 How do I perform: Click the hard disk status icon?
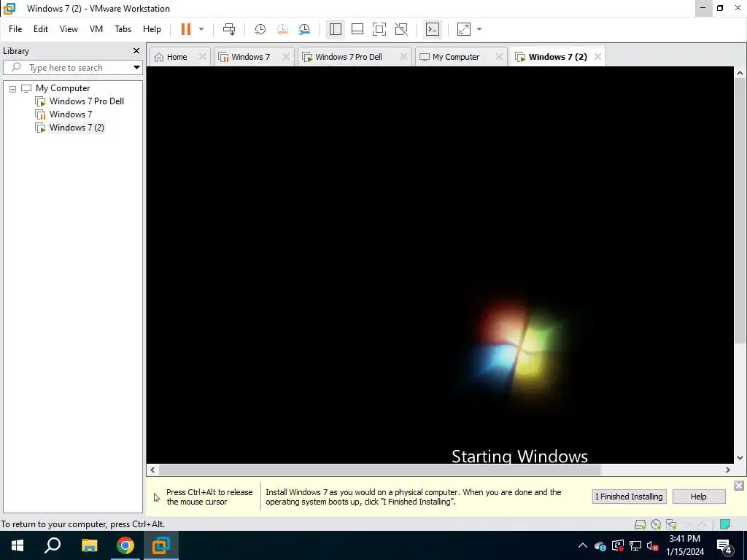[x=640, y=524]
